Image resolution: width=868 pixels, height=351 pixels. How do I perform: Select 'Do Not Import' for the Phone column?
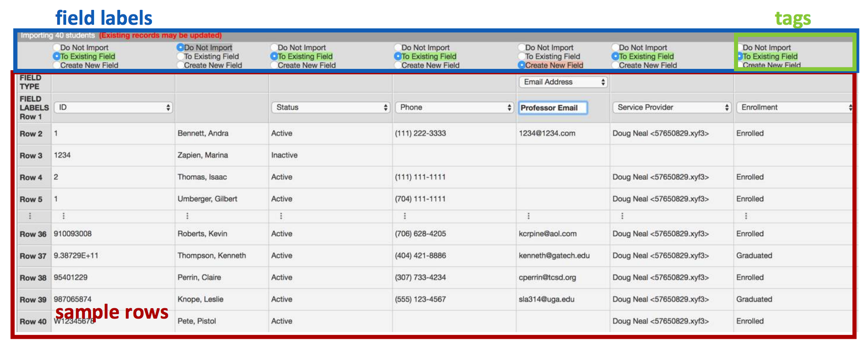[x=398, y=47]
